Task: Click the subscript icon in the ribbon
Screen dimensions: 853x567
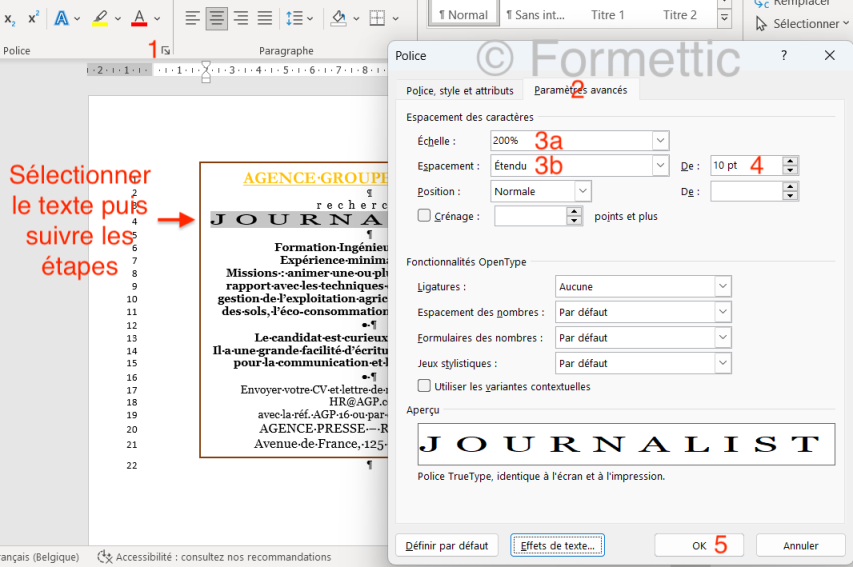Action: [9, 19]
